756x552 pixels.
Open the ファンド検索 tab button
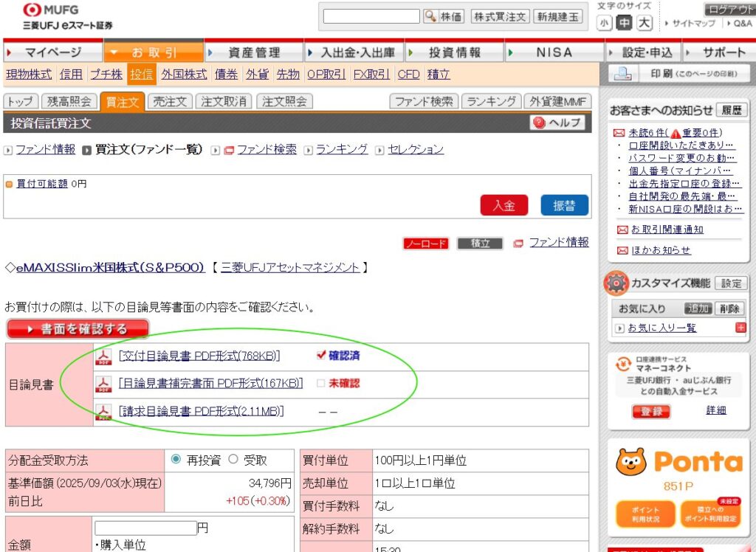click(424, 101)
